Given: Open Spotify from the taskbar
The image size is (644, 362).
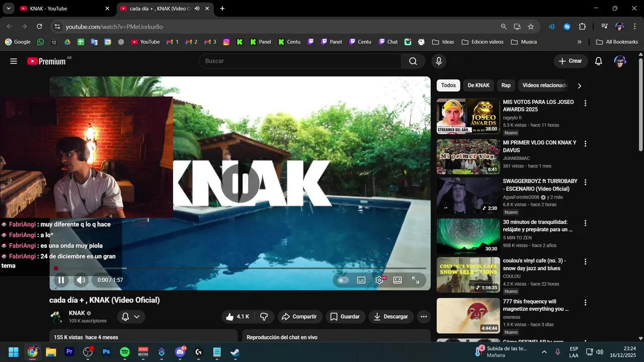Looking at the screenshot, I should point(125,352).
